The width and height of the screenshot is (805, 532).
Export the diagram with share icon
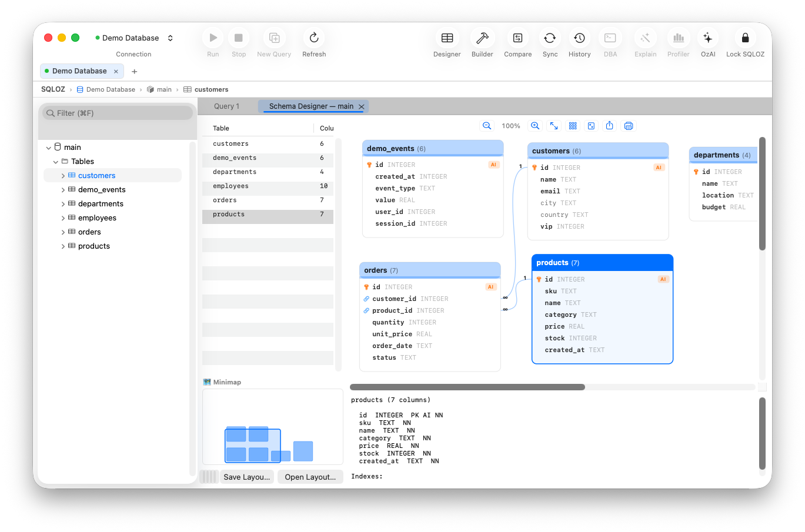coord(610,126)
